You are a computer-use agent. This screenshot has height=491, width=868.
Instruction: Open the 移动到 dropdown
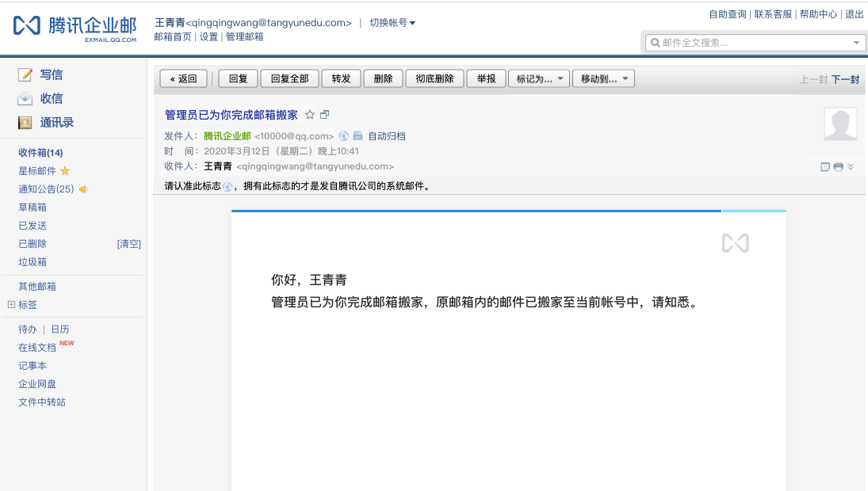point(603,78)
